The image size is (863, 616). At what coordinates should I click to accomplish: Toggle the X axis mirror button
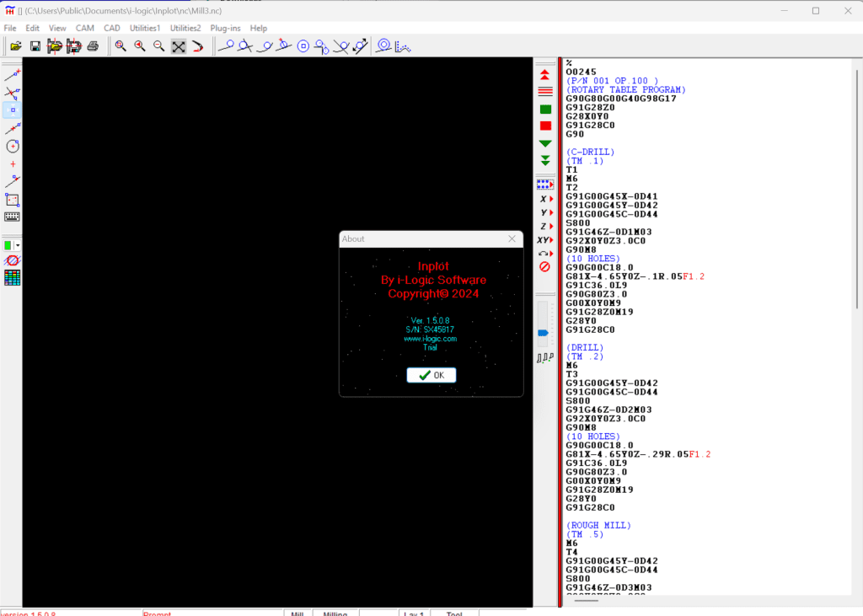click(x=545, y=199)
